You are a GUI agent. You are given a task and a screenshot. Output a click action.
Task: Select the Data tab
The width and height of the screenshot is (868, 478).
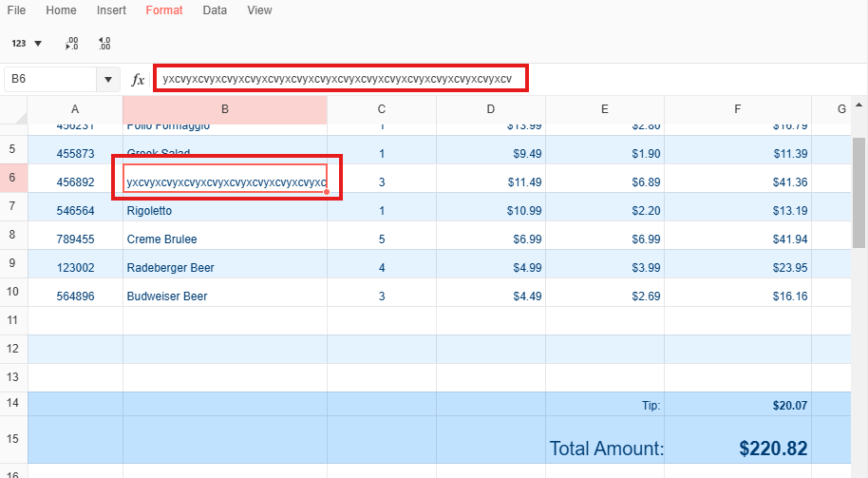[215, 10]
